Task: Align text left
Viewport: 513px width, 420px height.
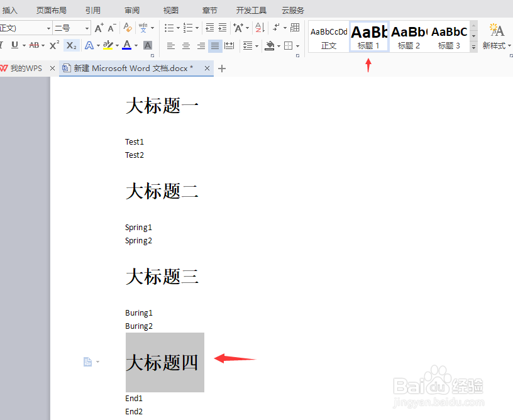Action: click(171, 46)
